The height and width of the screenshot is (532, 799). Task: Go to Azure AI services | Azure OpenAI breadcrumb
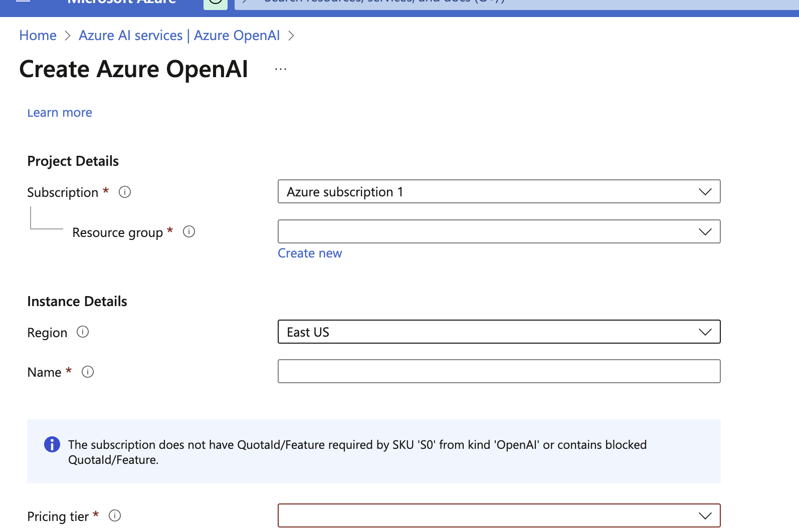(179, 36)
